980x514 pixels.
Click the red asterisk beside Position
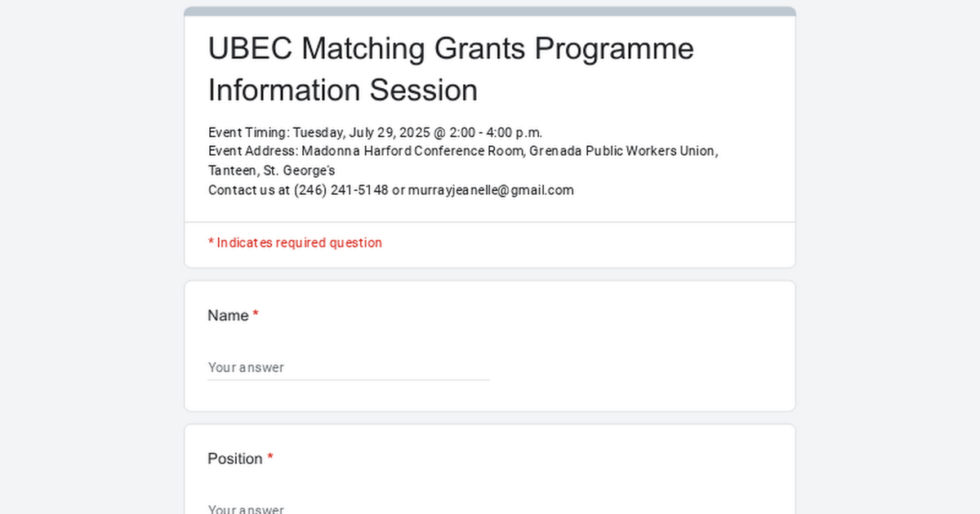(270, 458)
